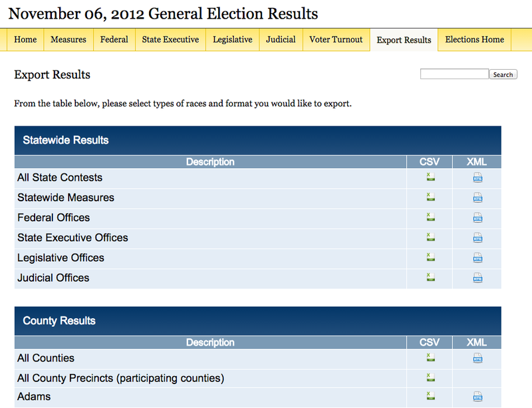This screenshot has width=532, height=408.
Task: Click the Search button
Action: tap(503, 74)
